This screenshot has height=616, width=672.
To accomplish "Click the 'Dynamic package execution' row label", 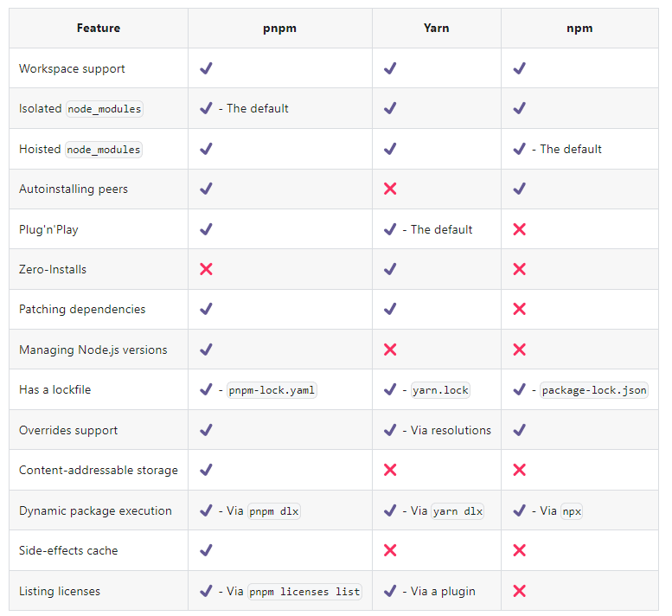I will pyautogui.click(x=95, y=511).
